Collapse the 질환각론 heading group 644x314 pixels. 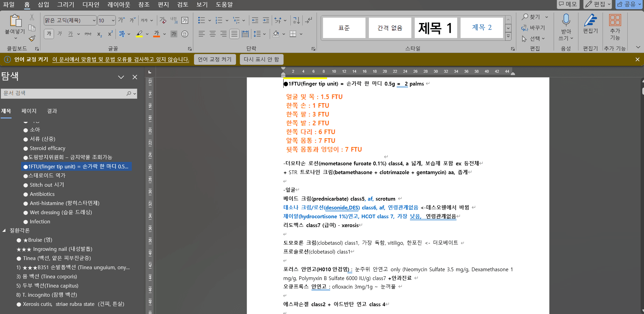(4, 230)
